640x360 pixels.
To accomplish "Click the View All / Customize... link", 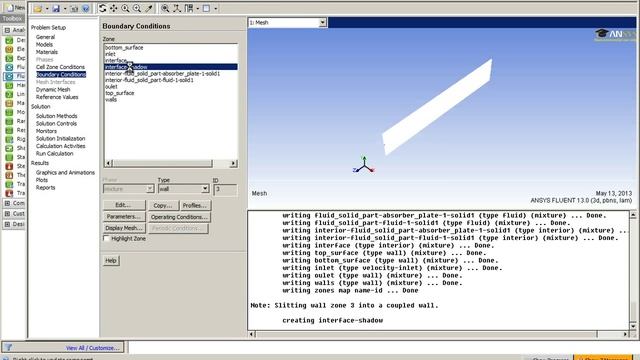I will pyautogui.click(x=93, y=348).
